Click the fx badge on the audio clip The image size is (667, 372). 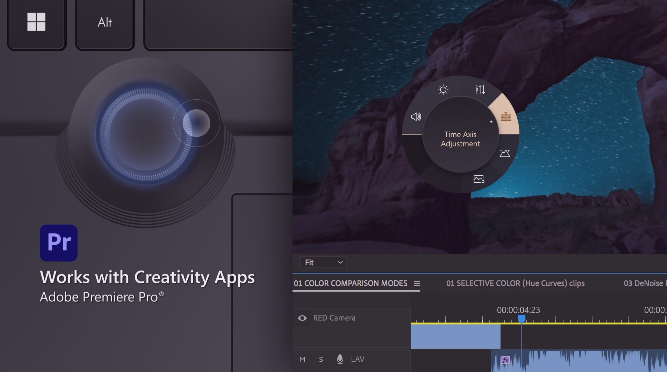(505, 360)
